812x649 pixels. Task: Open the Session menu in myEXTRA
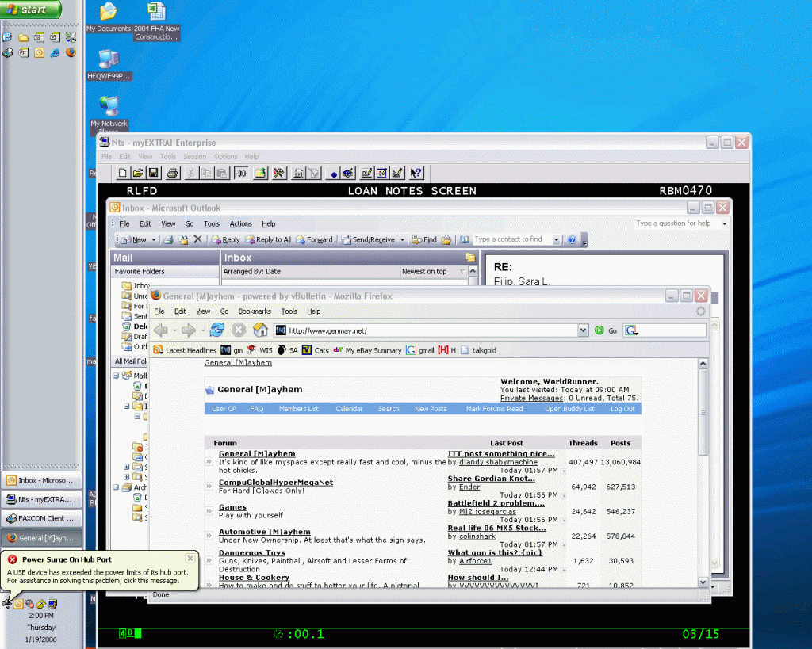195,157
